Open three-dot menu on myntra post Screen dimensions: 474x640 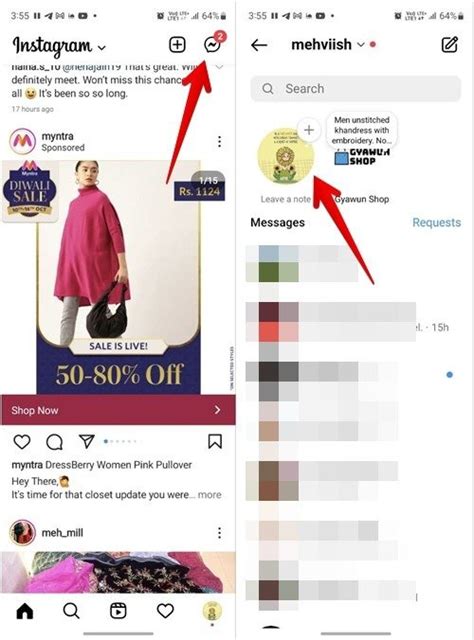pyautogui.click(x=220, y=142)
